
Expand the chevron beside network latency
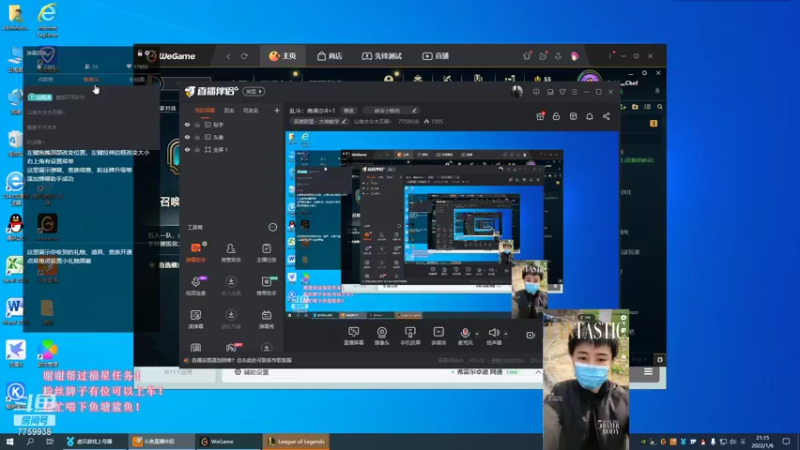538,372
